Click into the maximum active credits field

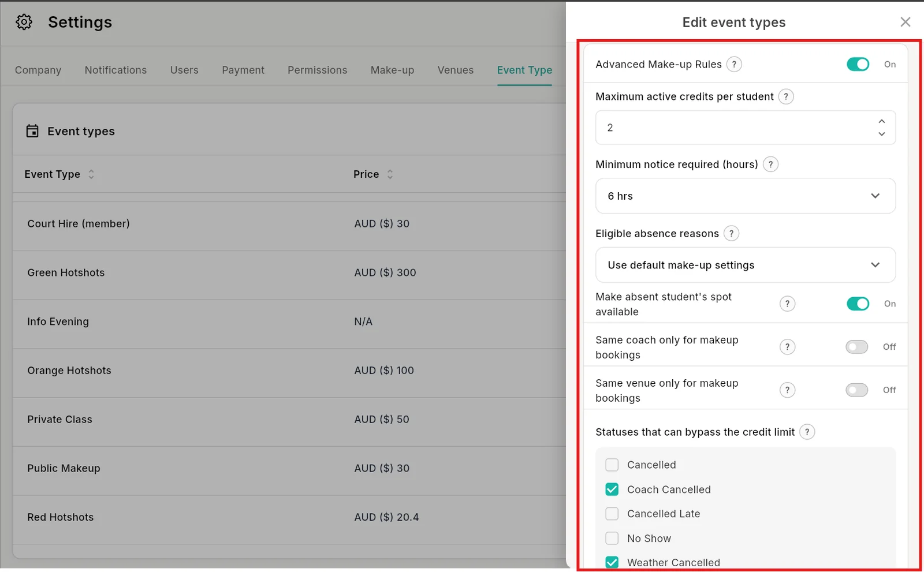point(746,128)
